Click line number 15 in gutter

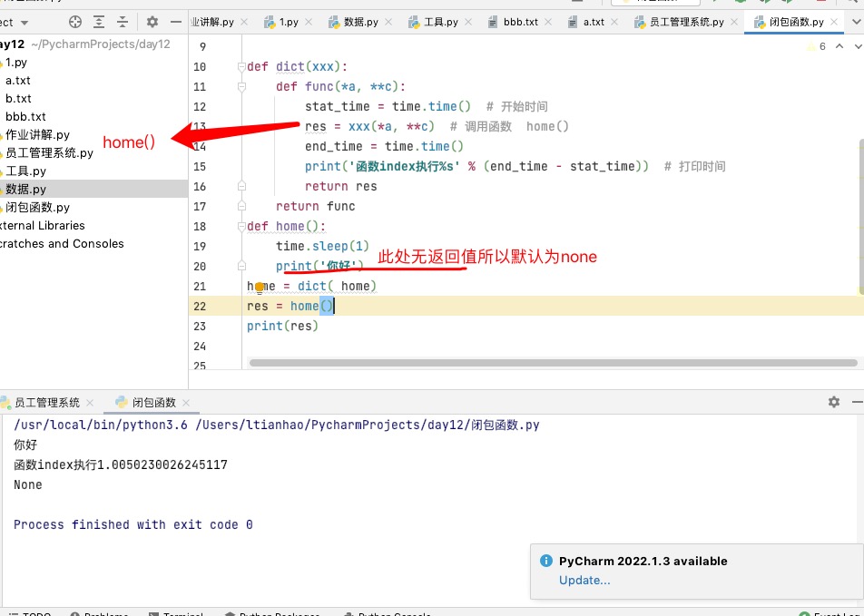200,166
